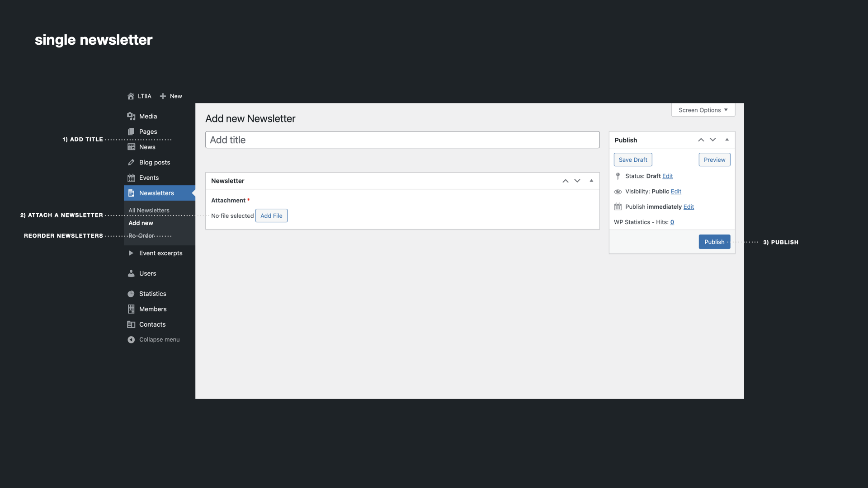Viewport: 868px width, 488px height.
Task: Click the Visibility eye icon
Action: point(618,192)
